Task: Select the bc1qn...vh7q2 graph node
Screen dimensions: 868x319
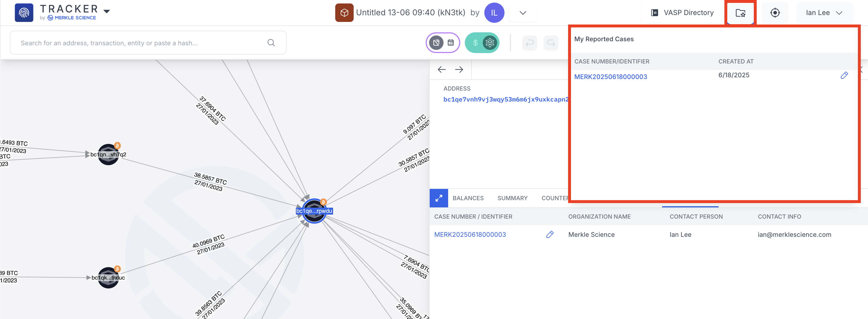Action: pyautogui.click(x=108, y=155)
